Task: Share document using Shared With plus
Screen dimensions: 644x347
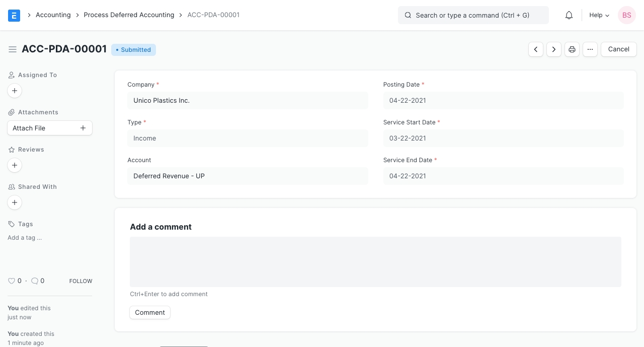Action: (15, 202)
